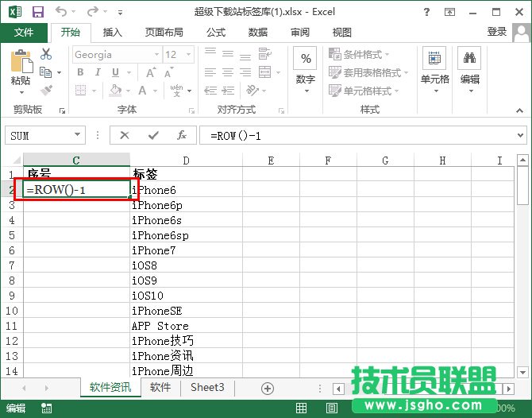
Task: Click the 登录 sign-in link
Action: click(497, 32)
